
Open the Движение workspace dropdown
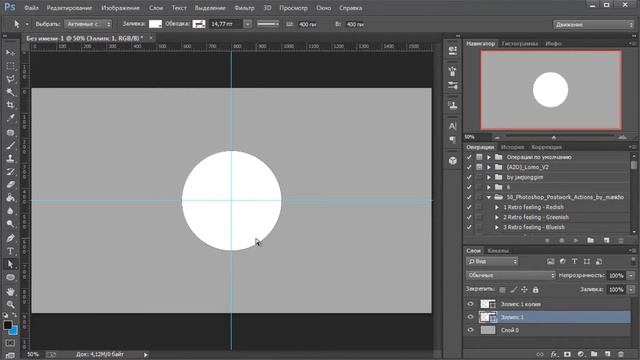click(x=593, y=24)
